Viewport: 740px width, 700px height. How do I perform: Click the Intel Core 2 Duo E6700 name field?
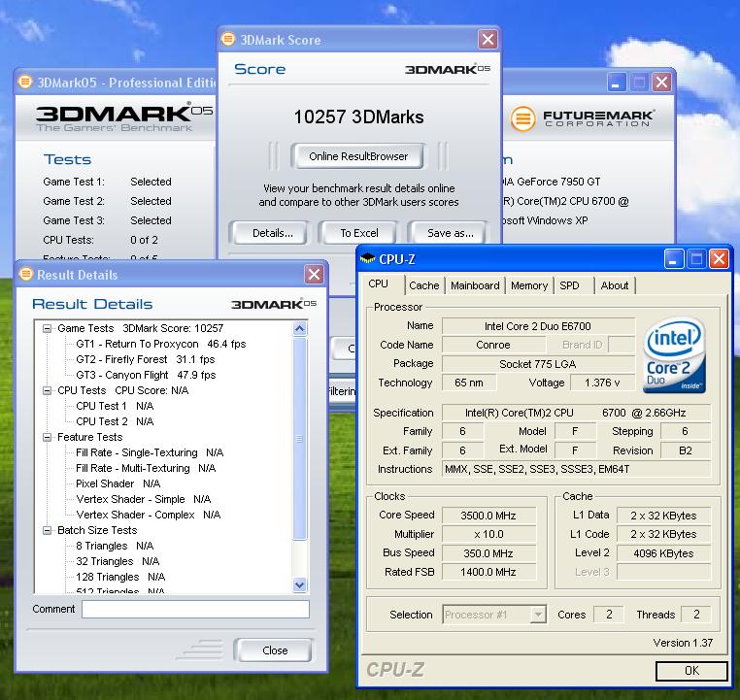click(538, 326)
